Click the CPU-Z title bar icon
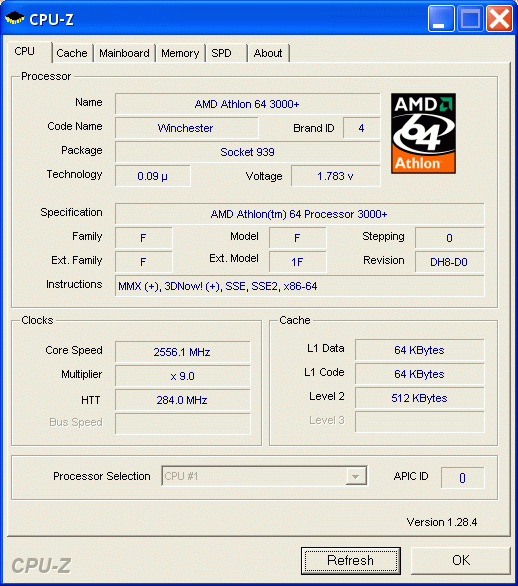 click(15, 18)
